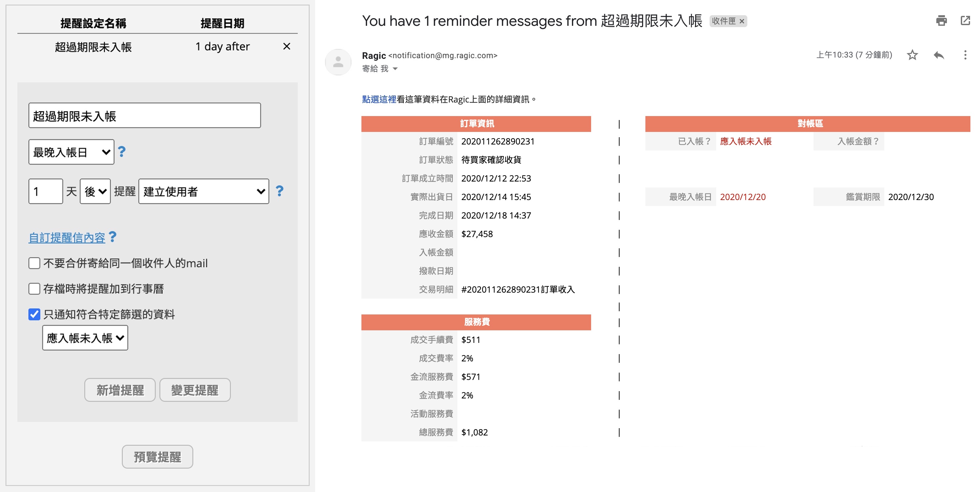The width and height of the screenshot is (980, 492).
Task: Click the 1 day after reminder date
Action: tap(222, 46)
